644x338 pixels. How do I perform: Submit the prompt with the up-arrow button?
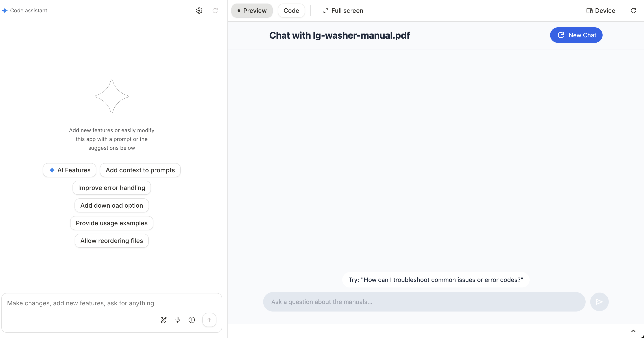point(209,320)
